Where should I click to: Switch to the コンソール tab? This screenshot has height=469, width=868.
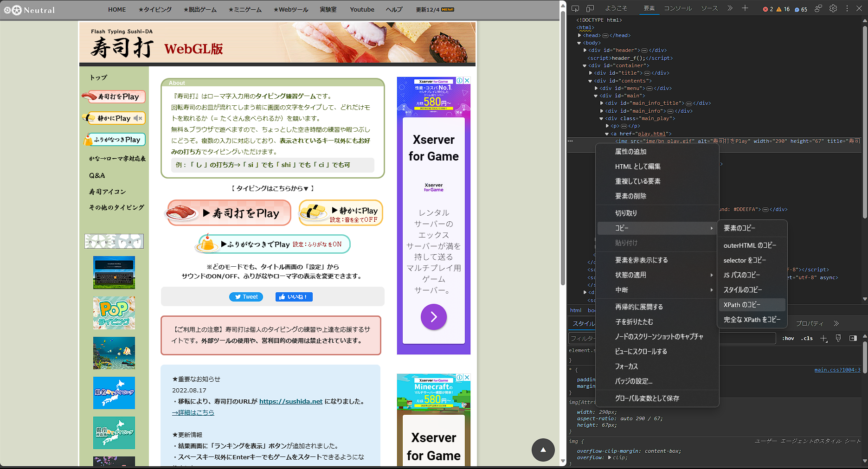coord(677,8)
